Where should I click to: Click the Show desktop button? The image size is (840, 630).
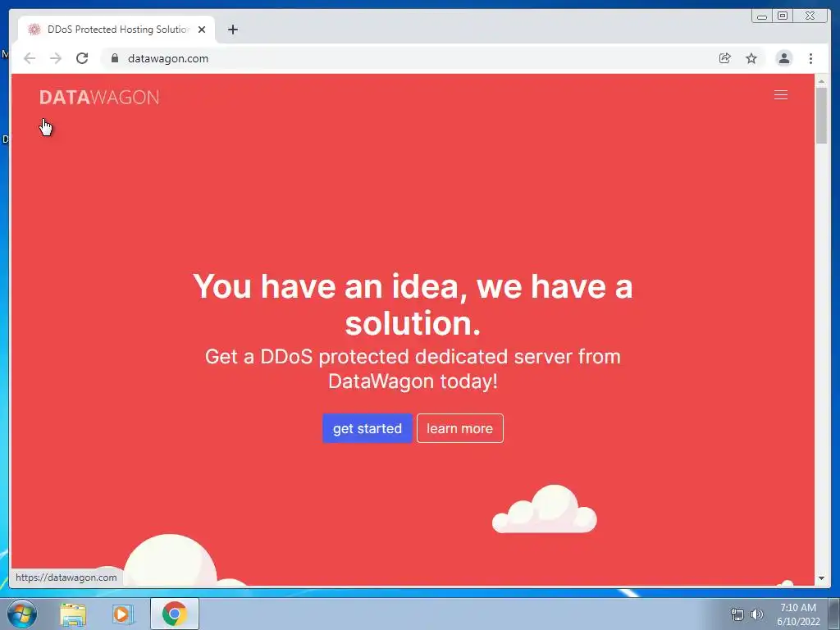point(834,614)
